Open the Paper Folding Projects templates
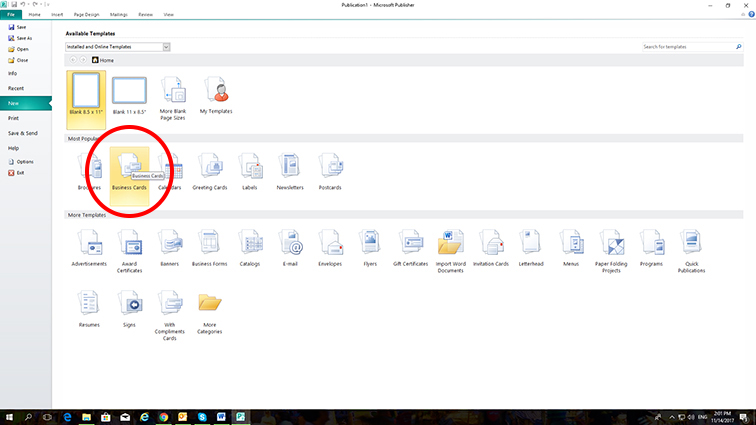The width and height of the screenshot is (756, 425). point(611,251)
